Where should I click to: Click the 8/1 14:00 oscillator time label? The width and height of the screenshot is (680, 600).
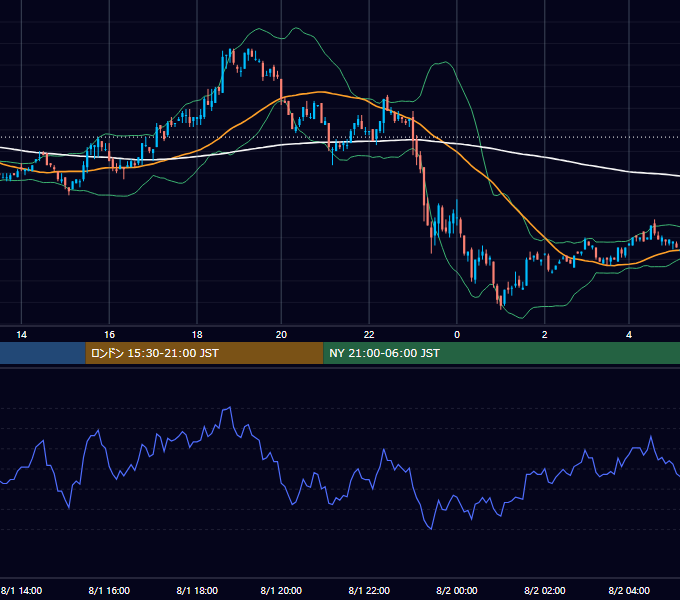tap(21, 590)
